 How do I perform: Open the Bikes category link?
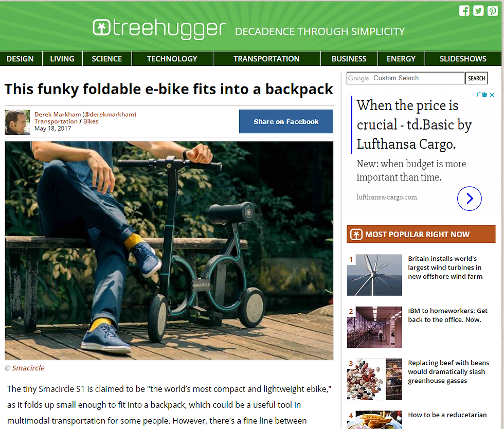click(x=91, y=121)
